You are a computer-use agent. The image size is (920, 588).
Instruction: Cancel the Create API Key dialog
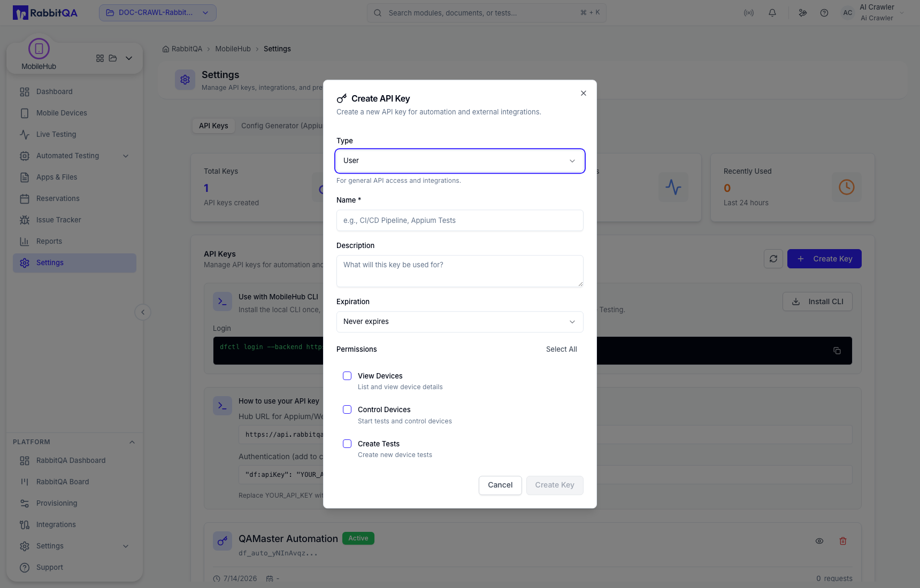(x=500, y=485)
